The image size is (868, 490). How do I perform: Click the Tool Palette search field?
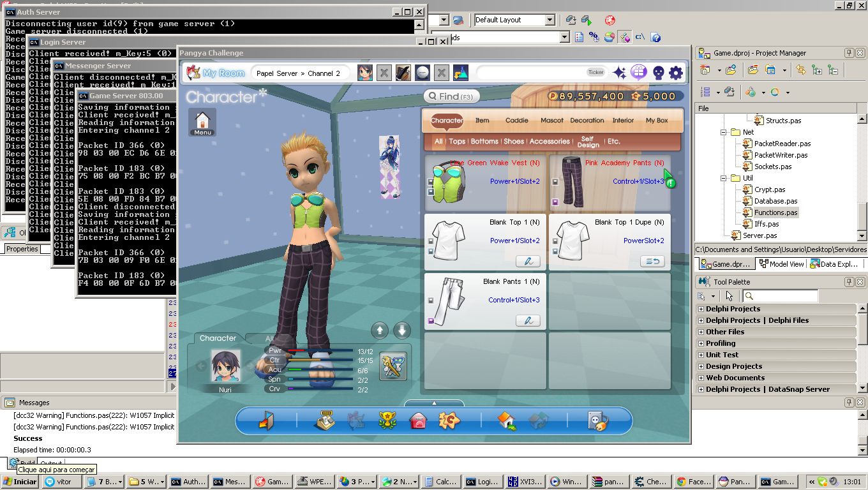[780, 296]
